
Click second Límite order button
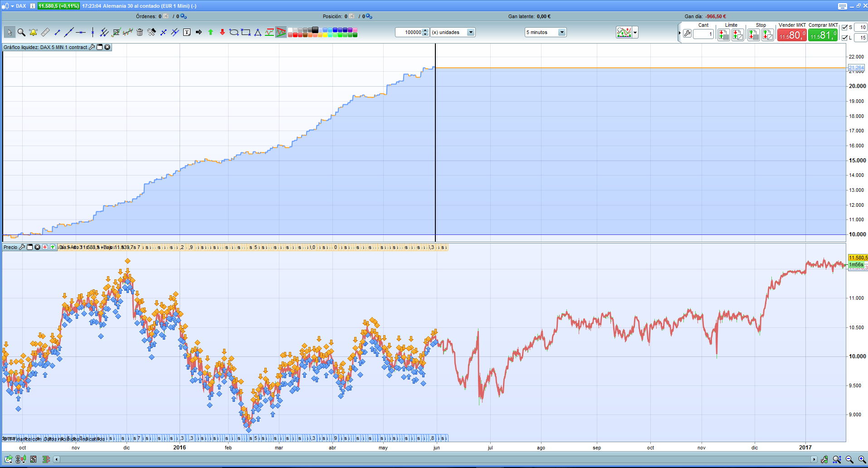tap(738, 34)
